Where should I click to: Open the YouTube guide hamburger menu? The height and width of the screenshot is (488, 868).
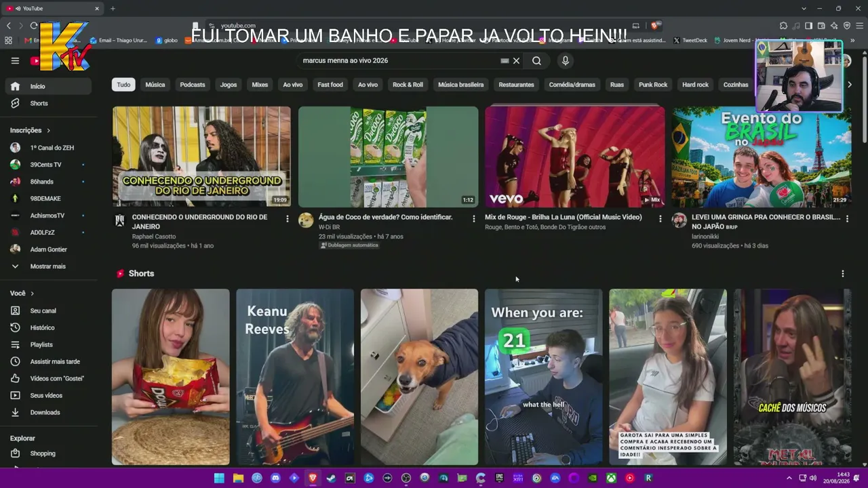15,60
